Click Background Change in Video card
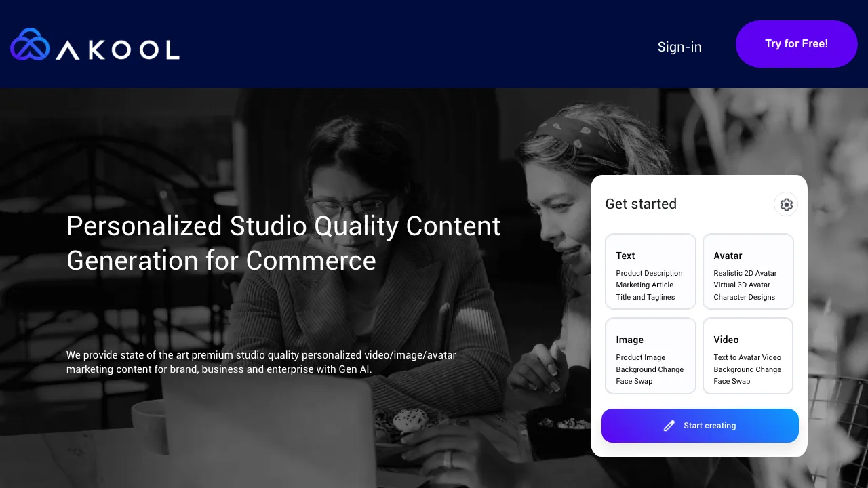 [747, 369]
